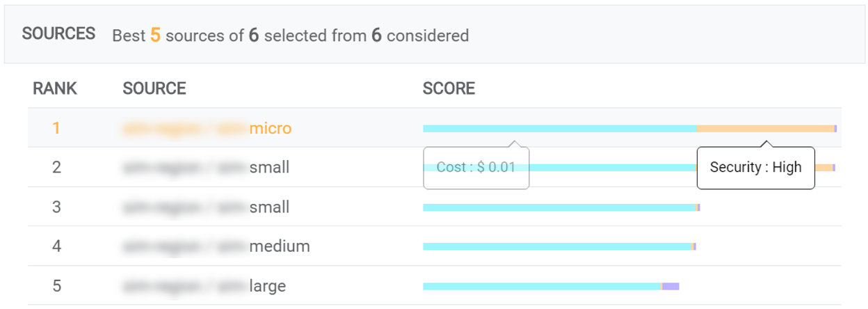Select the rank 4 medium source row

point(434,246)
